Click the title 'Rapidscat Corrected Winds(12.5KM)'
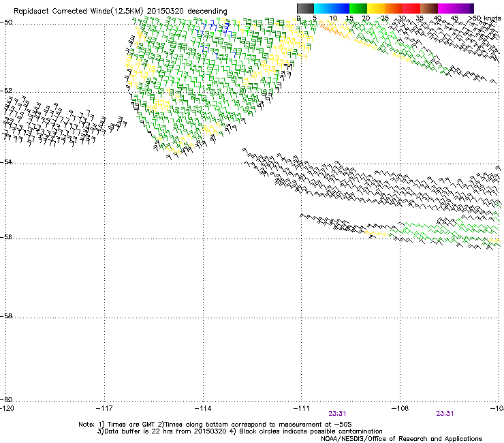This screenshot has height=443, width=504. (x=78, y=12)
